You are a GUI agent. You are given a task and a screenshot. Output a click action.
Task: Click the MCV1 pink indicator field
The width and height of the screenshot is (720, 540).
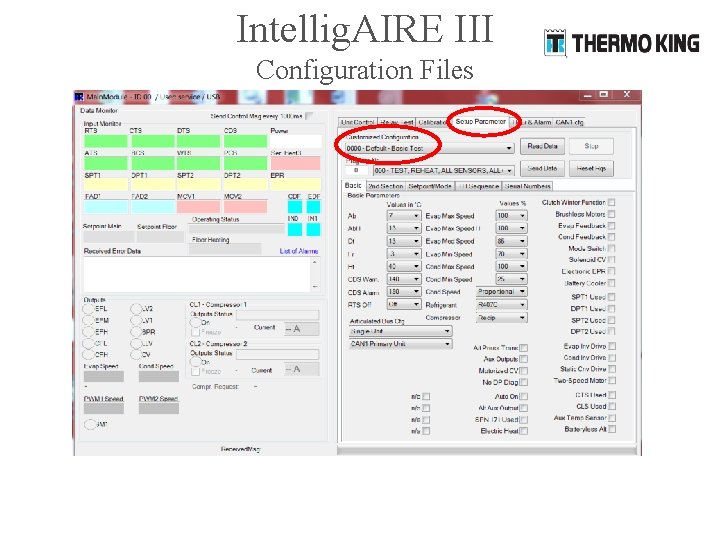(x=198, y=207)
